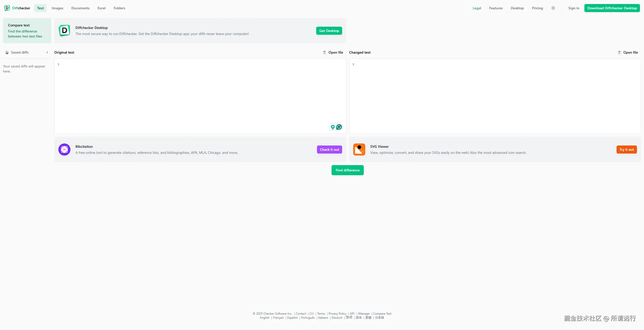Switch to the Images tab
Viewport: 644px width, 330px height.
(x=57, y=8)
